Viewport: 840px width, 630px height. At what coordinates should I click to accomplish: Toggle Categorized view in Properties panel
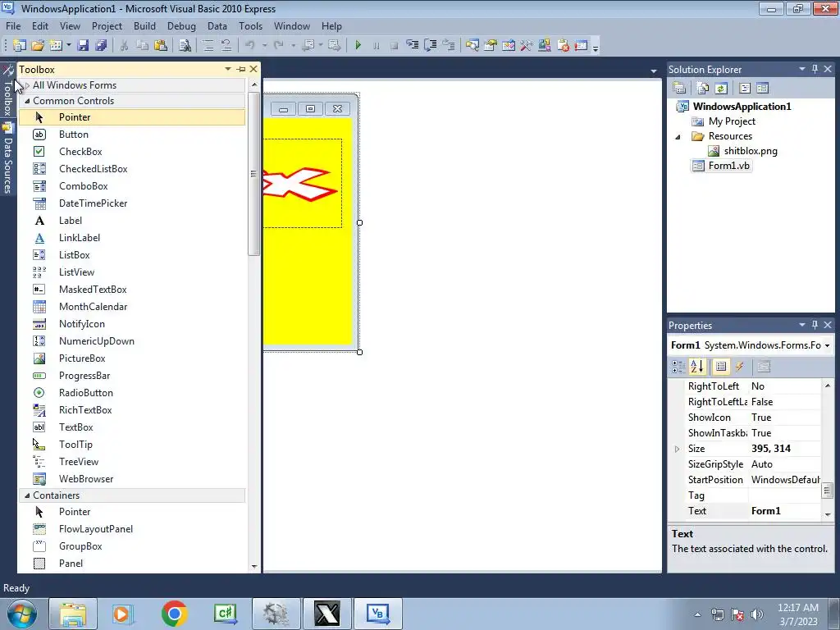[678, 367]
